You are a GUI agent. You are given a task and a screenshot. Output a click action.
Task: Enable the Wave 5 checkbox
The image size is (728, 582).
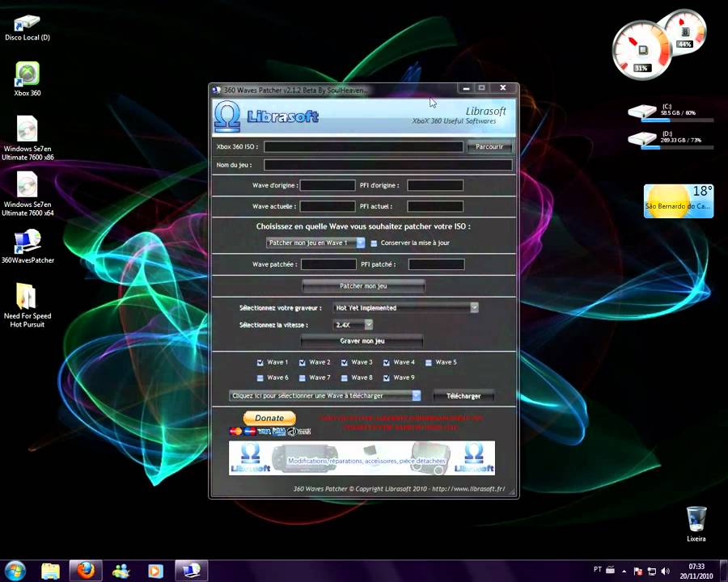pyautogui.click(x=429, y=362)
